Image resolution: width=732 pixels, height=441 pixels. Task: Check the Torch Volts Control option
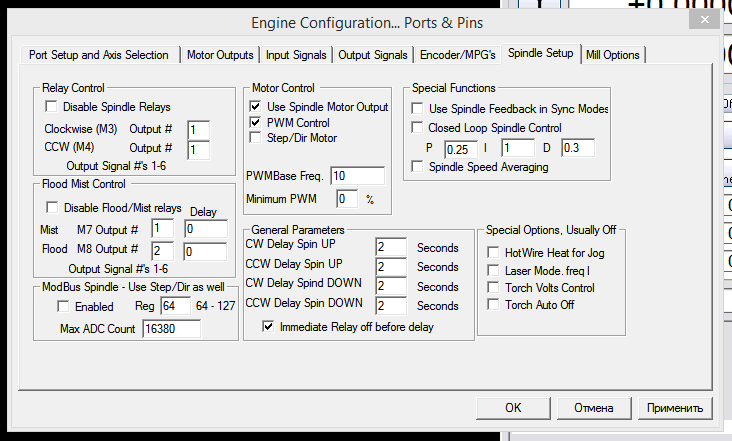coord(493,288)
